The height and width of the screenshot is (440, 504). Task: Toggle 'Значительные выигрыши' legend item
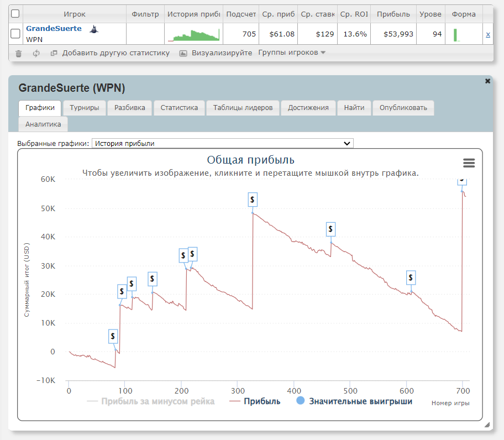coord(354,401)
